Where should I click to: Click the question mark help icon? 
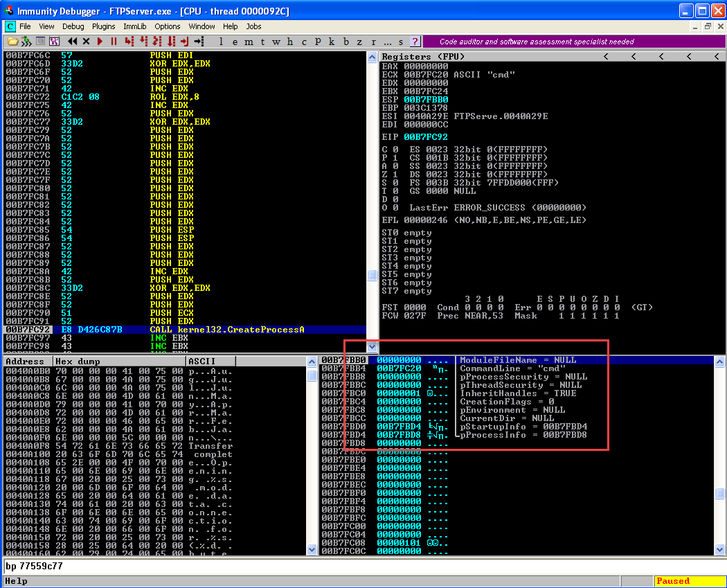click(x=415, y=42)
